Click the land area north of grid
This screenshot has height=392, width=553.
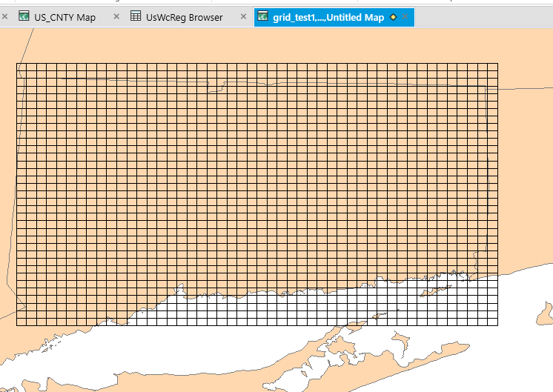[x=259, y=46]
